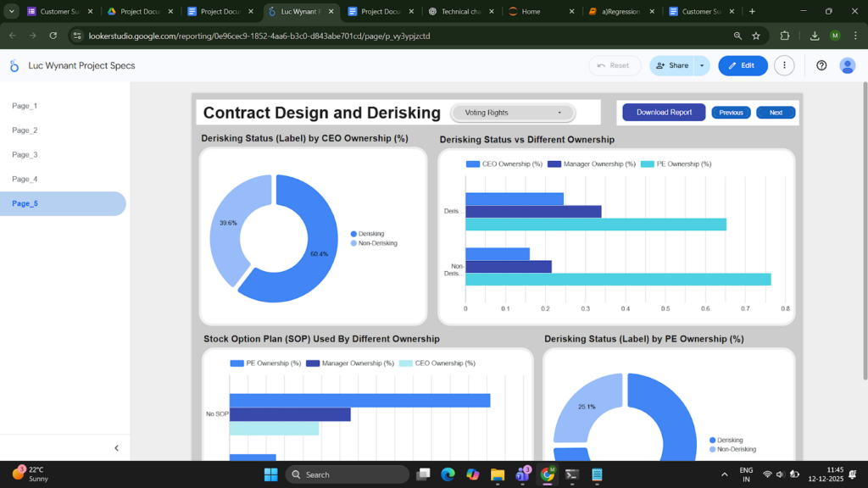This screenshot has height=488, width=868.
Task: Open browser extensions puzzle icon
Action: click(x=785, y=36)
